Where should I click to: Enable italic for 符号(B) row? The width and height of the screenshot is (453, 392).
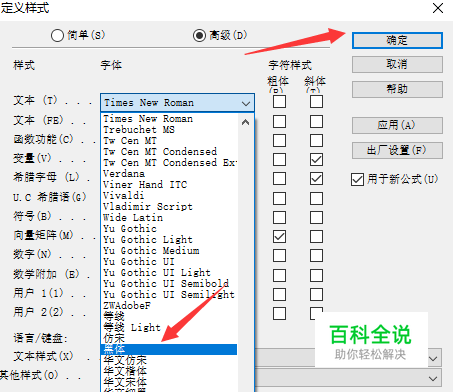tap(316, 217)
